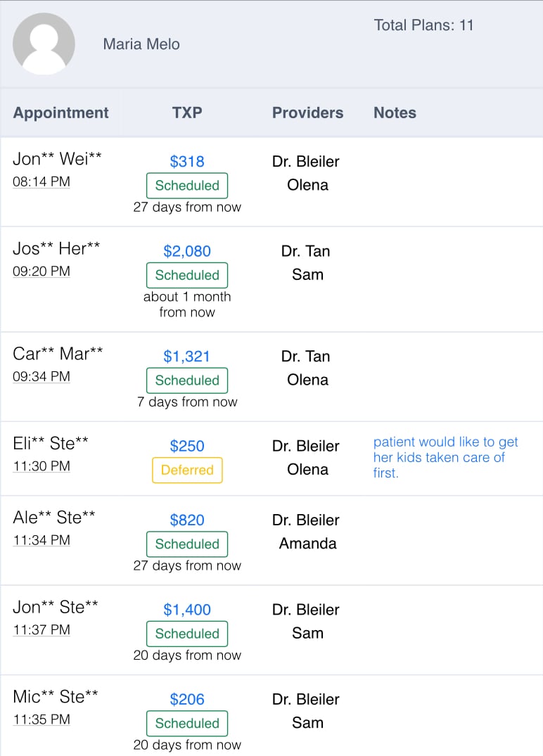
Task: Click the 11:30 PM appointment time
Action: (x=41, y=466)
